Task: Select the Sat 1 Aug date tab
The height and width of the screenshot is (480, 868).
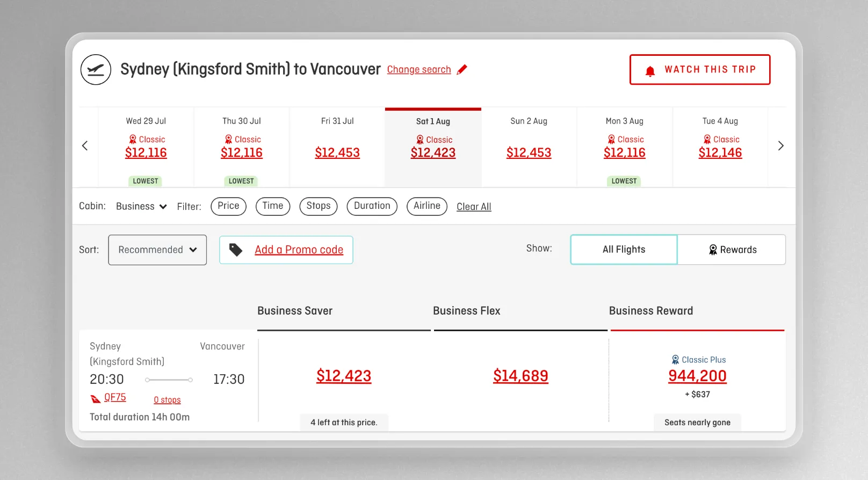Action: click(433, 147)
